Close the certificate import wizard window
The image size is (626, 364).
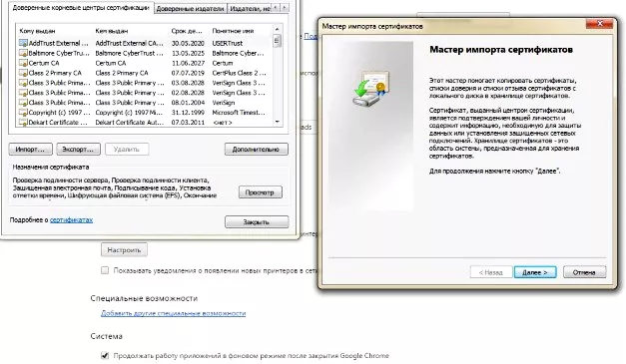tap(599, 24)
